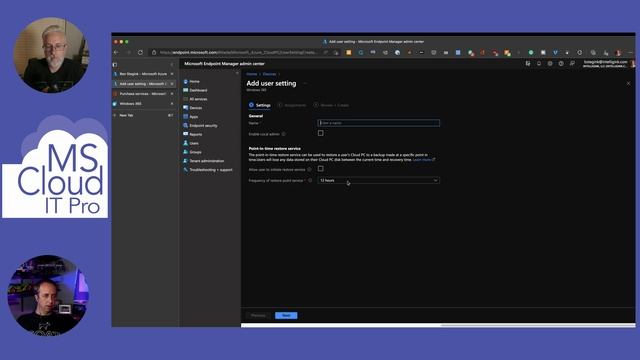640x360 pixels.
Task: Click the Name input field
Action: point(378,123)
